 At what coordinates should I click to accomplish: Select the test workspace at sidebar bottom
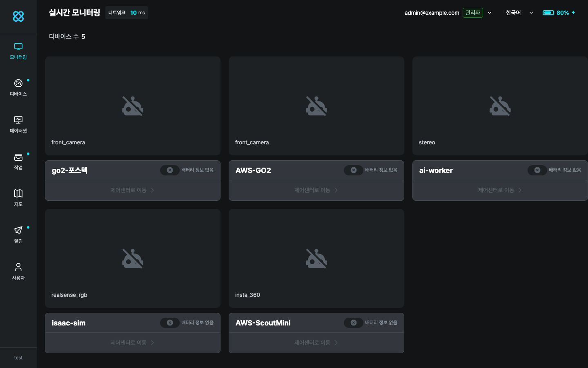point(18,358)
